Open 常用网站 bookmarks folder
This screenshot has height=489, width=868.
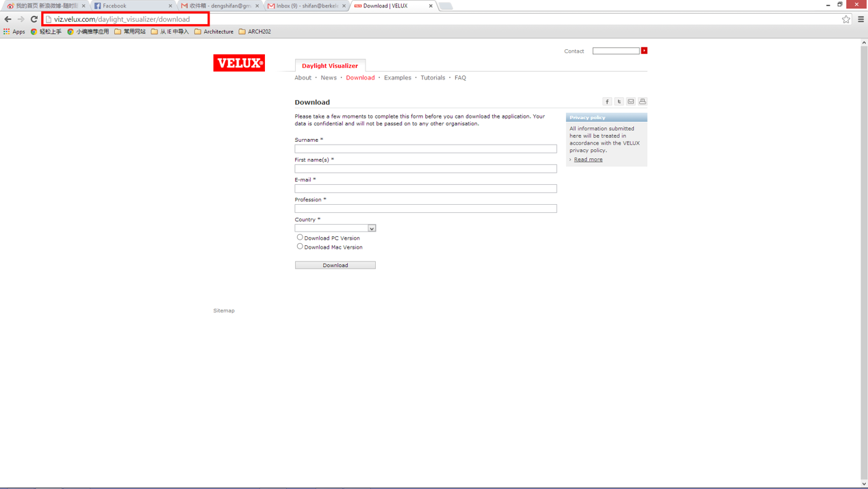[130, 32]
